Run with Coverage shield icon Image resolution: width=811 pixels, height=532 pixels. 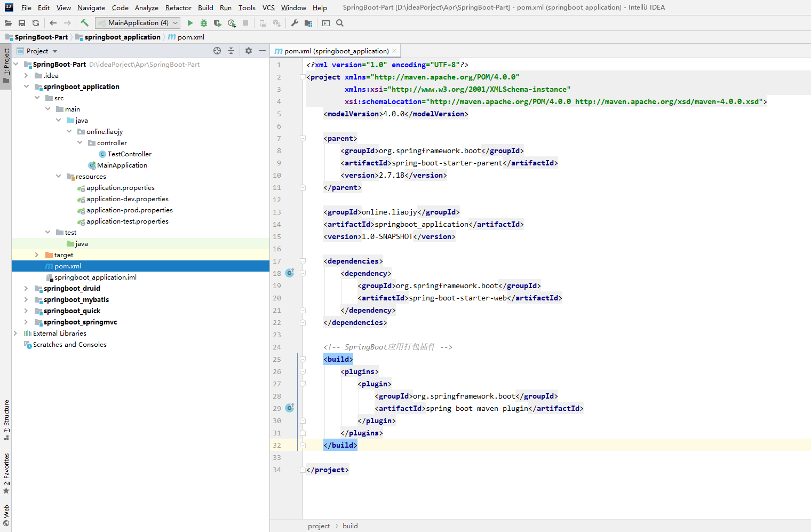click(218, 23)
